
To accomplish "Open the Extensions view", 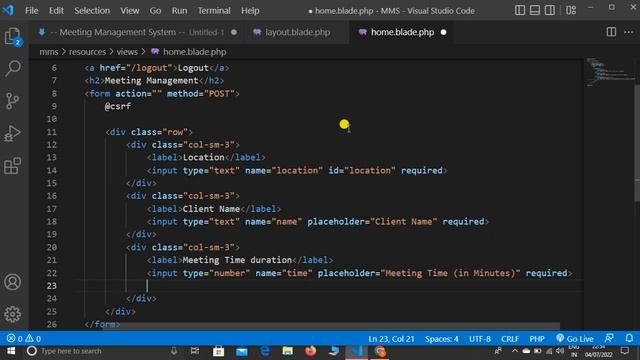I will (x=13, y=165).
